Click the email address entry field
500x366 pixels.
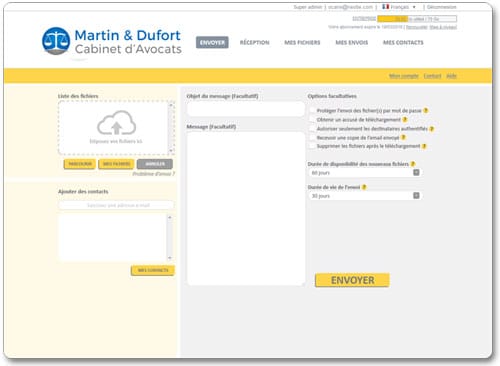[116, 205]
